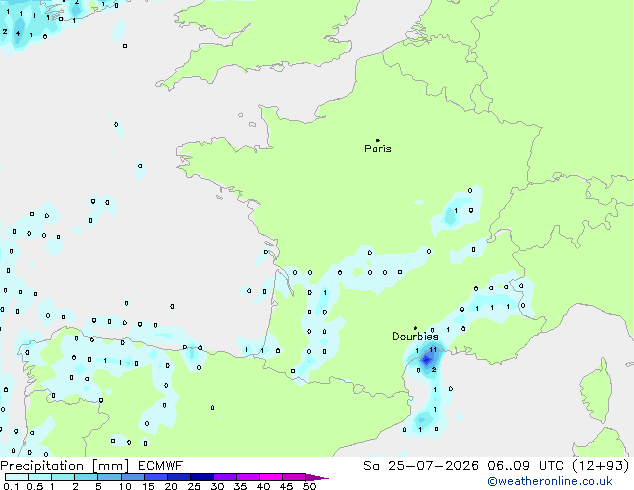Click the Dourbies town label
This screenshot has width=634, height=490.
pyautogui.click(x=415, y=336)
